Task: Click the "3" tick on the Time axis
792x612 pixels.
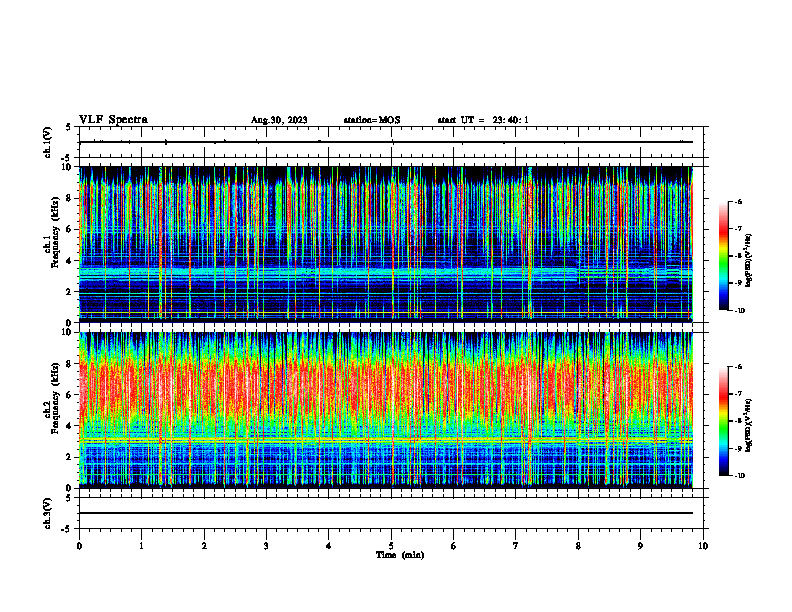Action: pos(266,546)
